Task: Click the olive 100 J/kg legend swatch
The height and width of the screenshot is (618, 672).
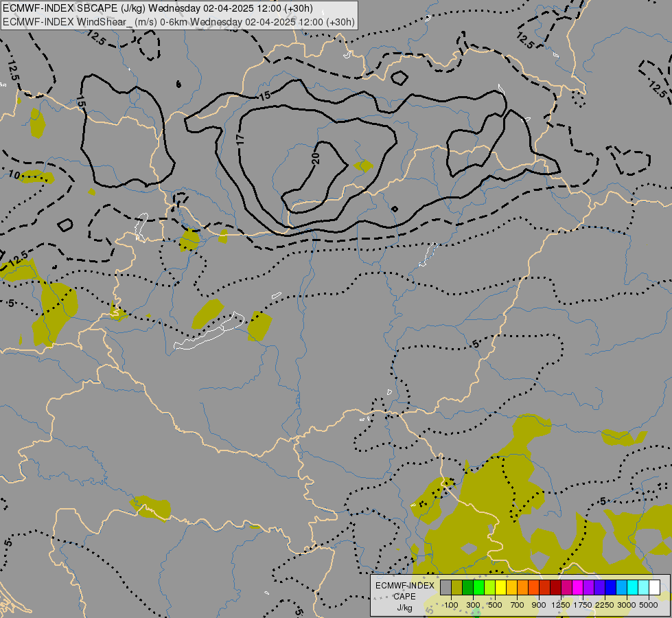Action: pyautogui.click(x=457, y=588)
